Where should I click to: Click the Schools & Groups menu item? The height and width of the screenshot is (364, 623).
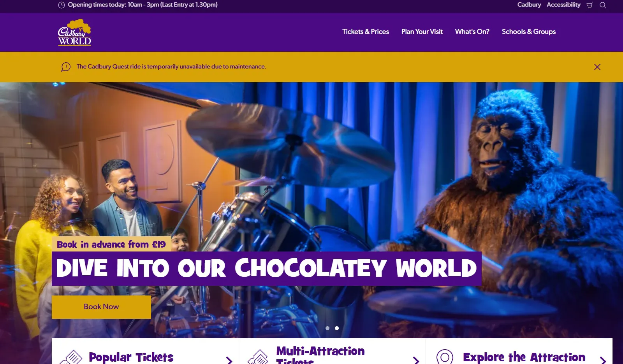[x=529, y=32]
